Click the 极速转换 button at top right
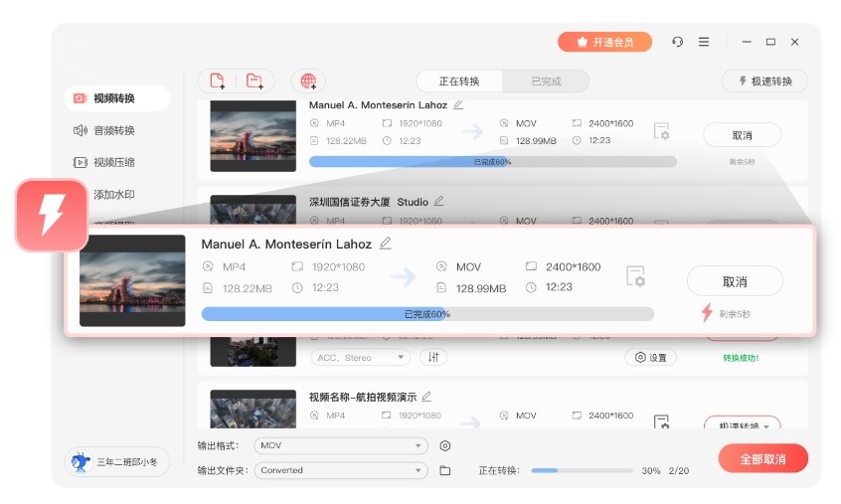The width and height of the screenshot is (841, 504). click(764, 81)
